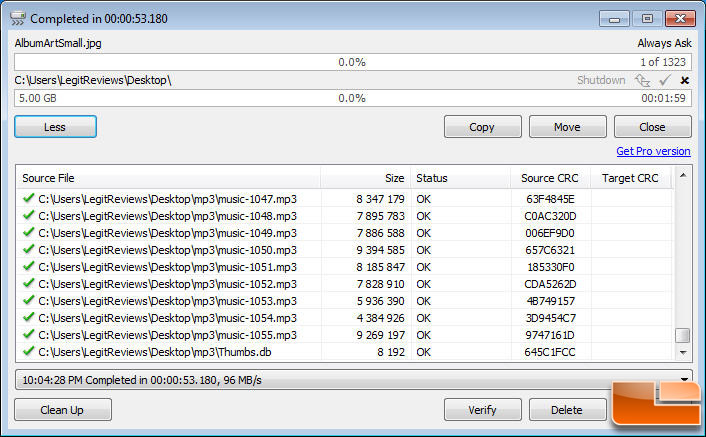Image resolution: width=706 pixels, height=437 pixels.
Task: Click the total progress bar showing 5.00 GB
Action: [353, 98]
